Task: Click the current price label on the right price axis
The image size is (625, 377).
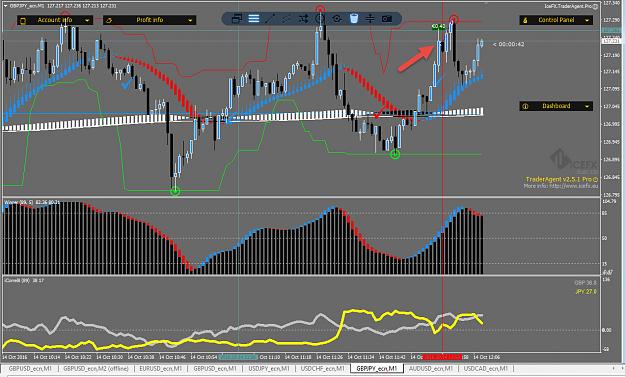Action: (x=611, y=41)
